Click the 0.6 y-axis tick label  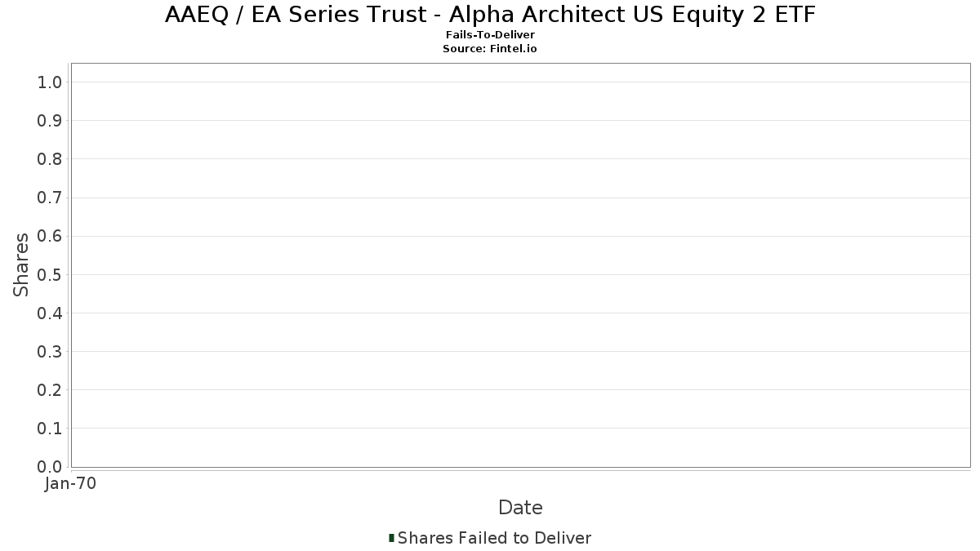(x=50, y=236)
